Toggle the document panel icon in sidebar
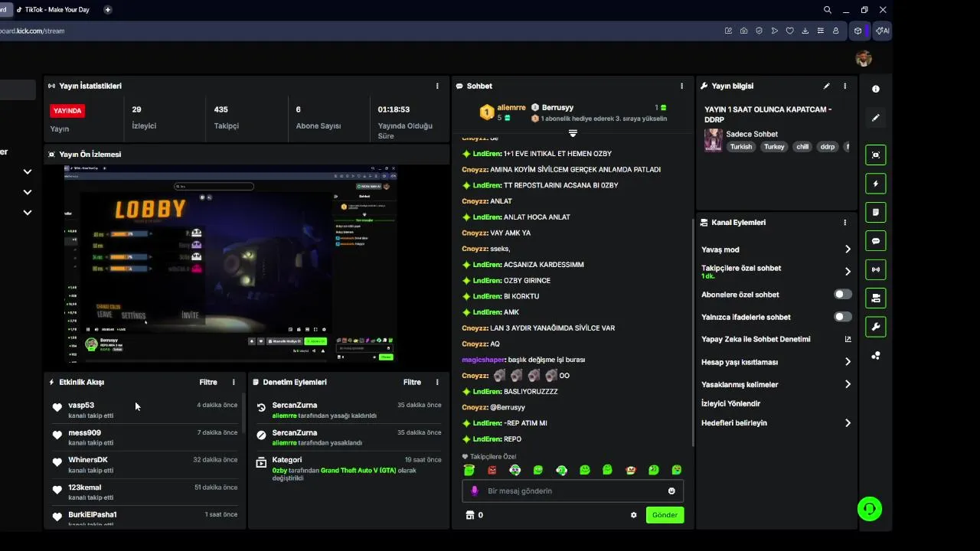Image resolution: width=980 pixels, height=551 pixels. [876, 212]
